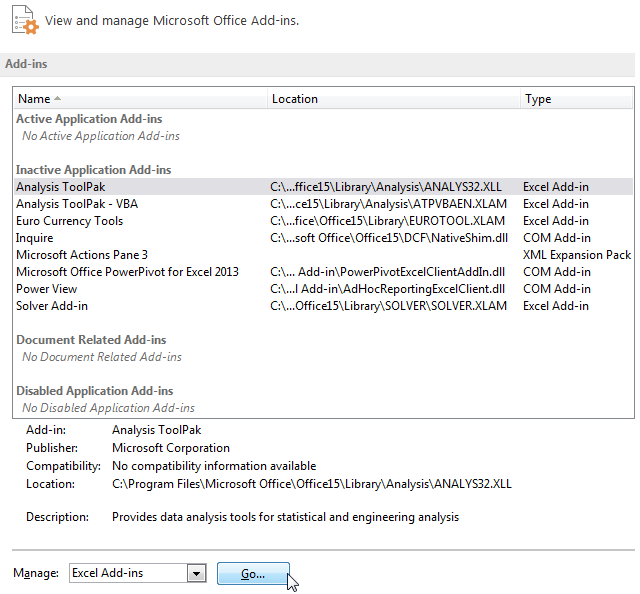The height and width of the screenshot is (594, 640).
Task: Click 'View and manage Microsoft Office Add-ins' heading
Action: point(172,20)
